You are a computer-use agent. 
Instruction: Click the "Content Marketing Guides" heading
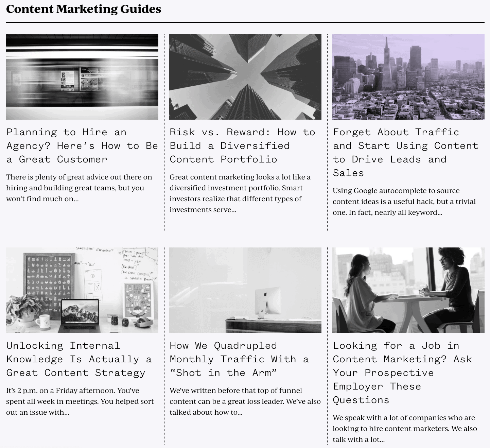(84, 9)
